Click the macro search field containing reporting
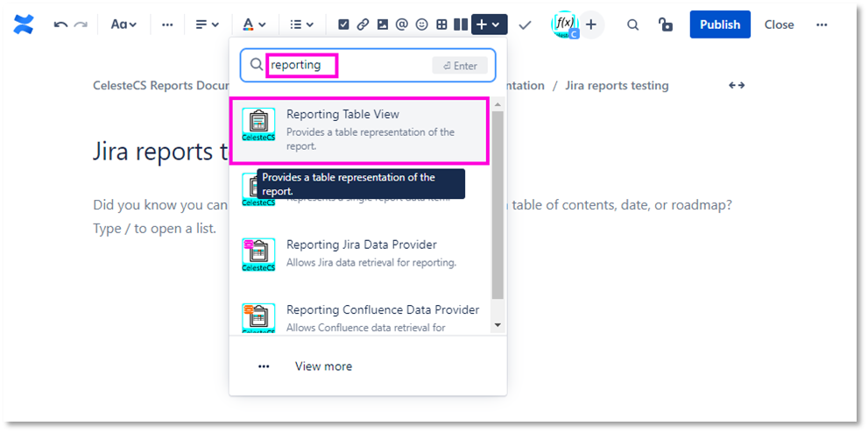868x433 pixels. point(368,66)
